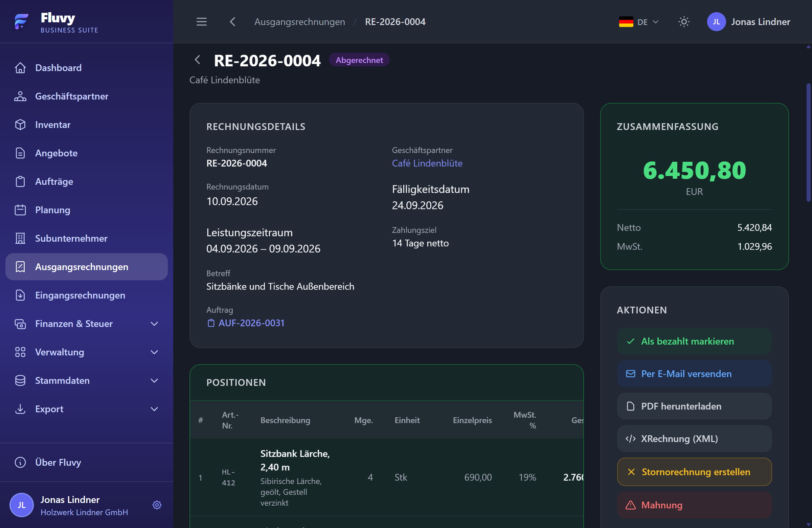Open the hamburger menu icon
Viewport: 812px width, 528px height.
coord(201,22)
